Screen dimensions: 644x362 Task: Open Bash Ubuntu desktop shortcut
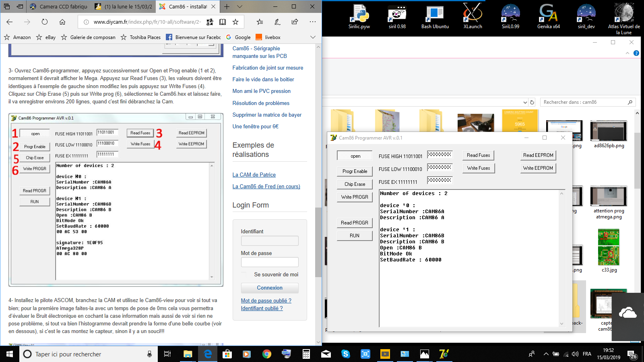tap(435, 16)
